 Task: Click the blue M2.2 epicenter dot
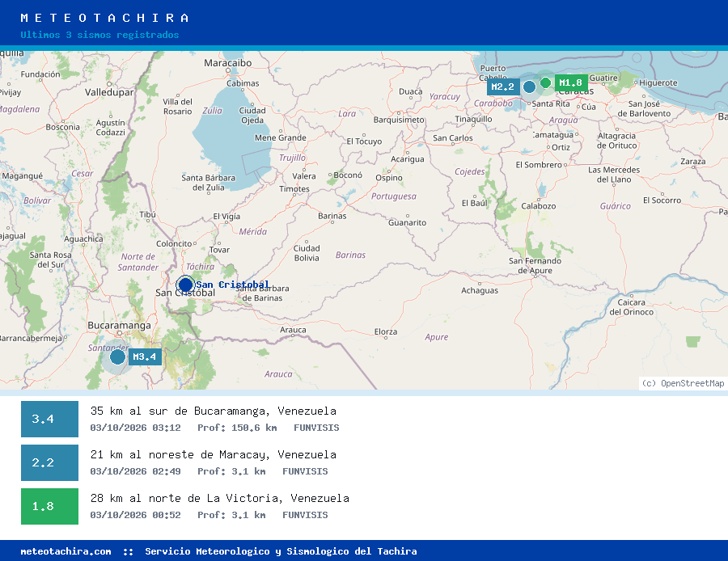529,86
